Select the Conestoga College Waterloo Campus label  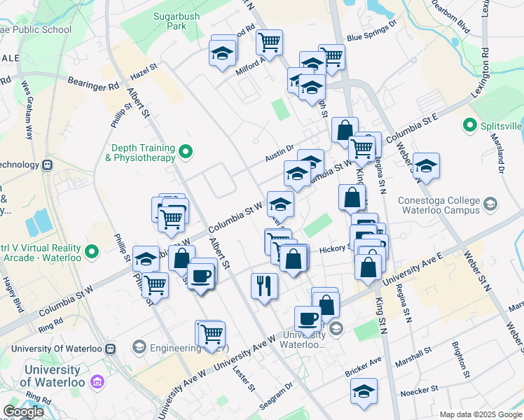[439, 205]
